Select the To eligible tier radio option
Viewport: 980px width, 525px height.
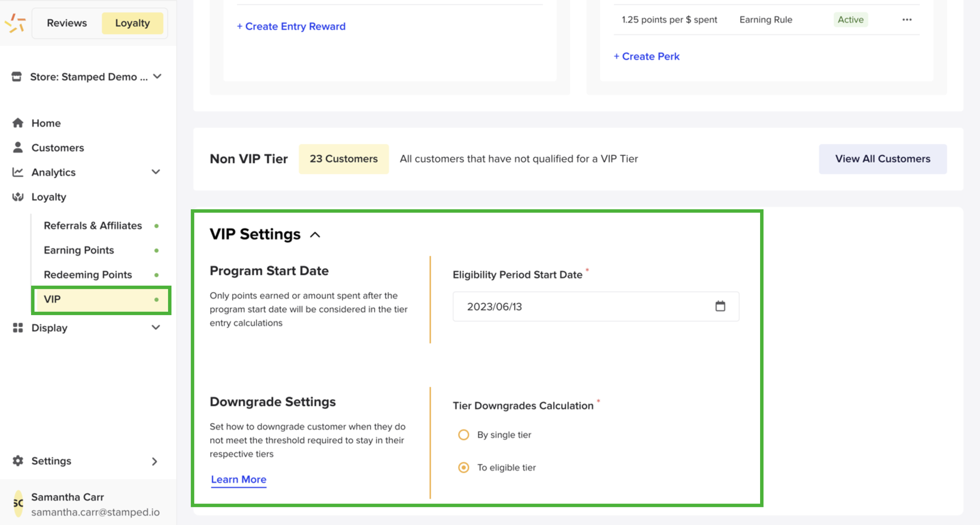click(463, 467)
